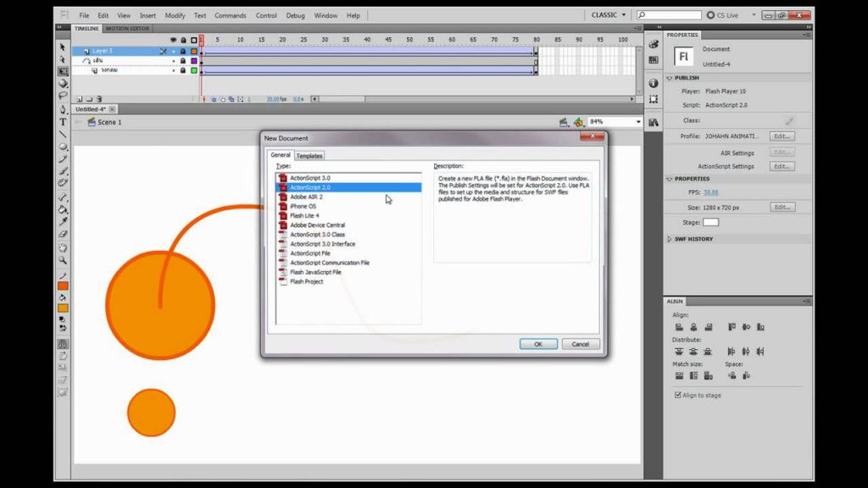Click Edit button next to Size
Viewport: 868px width, 488px height.
coord(782,207)
